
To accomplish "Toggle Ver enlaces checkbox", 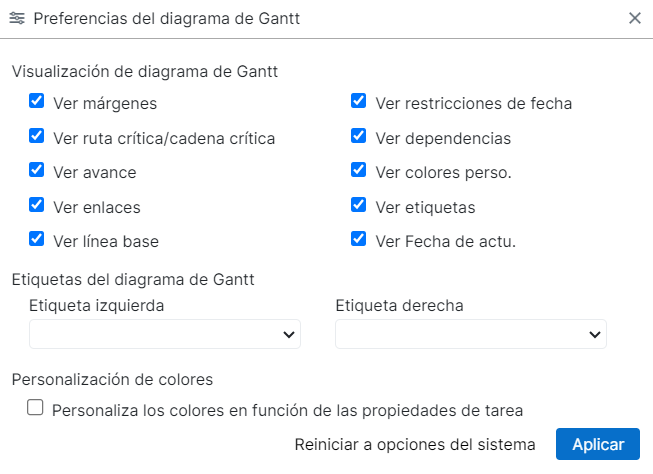I will click(37, 206).
